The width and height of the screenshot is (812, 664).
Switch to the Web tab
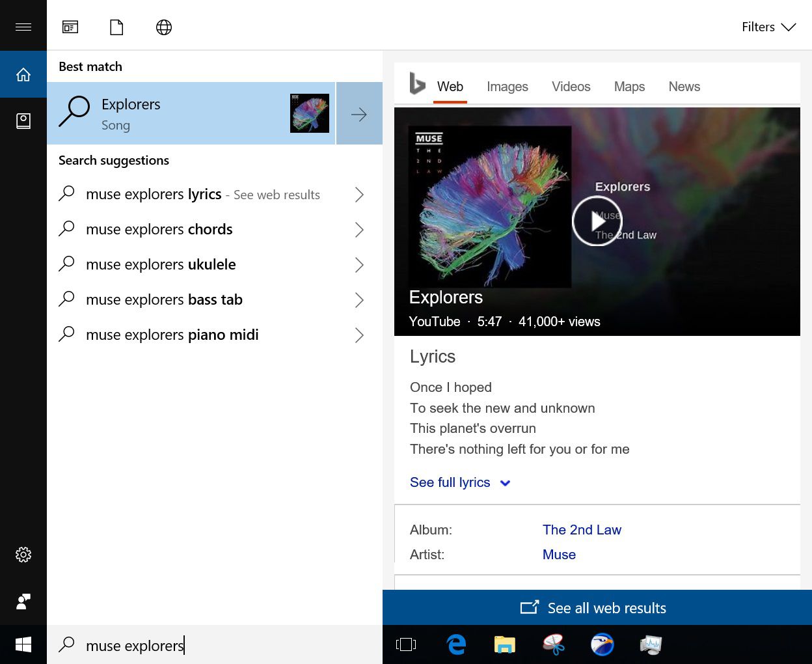point(450,87)
